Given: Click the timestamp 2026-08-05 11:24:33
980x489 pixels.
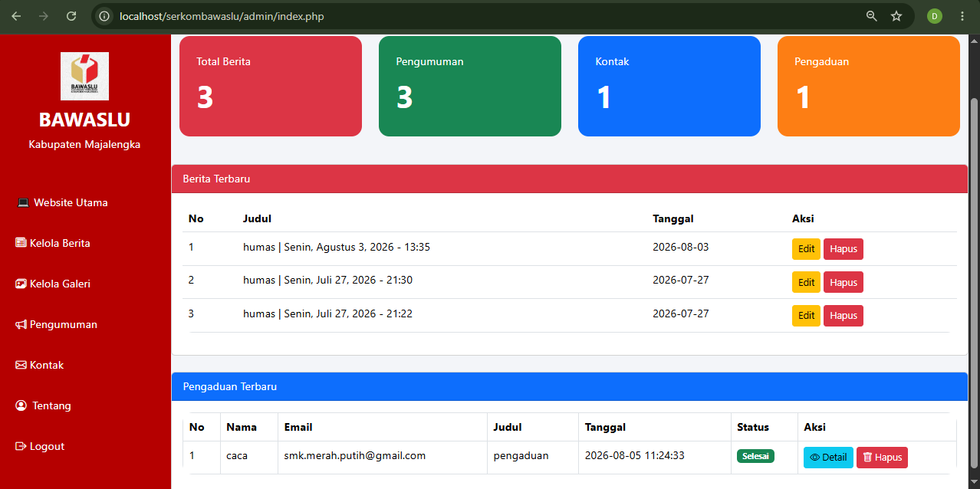Looking at the screenshot, I should coord(635,455).
